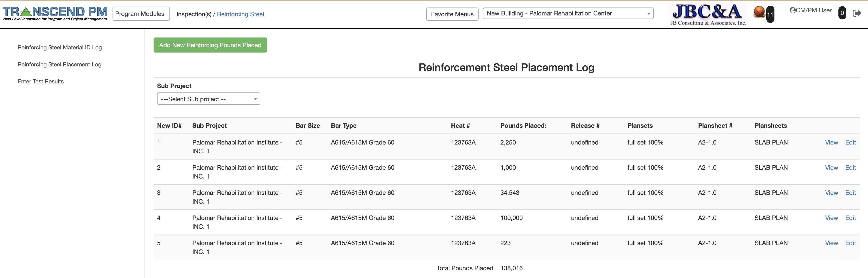Edit record with 223 pounds placed
The image size is (868, 278).
[851, 243]
